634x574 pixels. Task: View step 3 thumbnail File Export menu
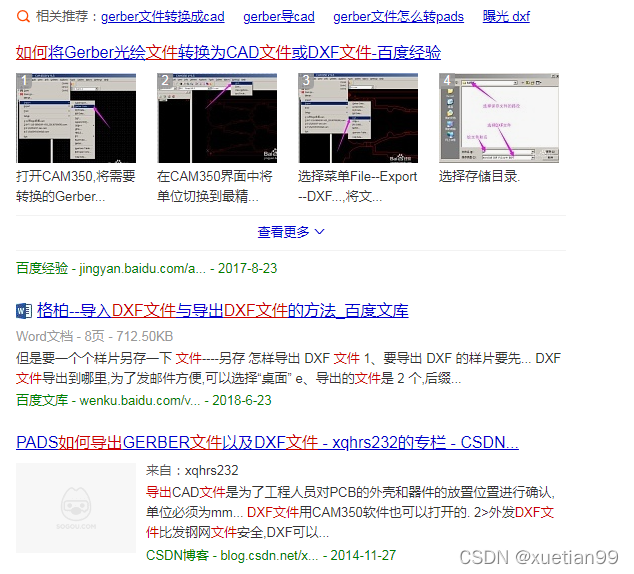pos(358,118)
